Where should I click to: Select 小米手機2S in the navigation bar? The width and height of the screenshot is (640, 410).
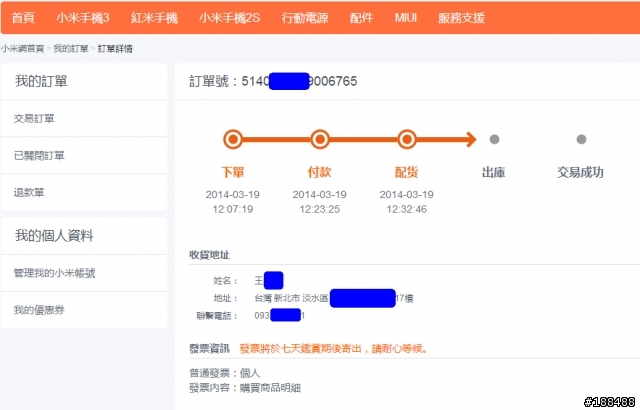tap(229, 18)
